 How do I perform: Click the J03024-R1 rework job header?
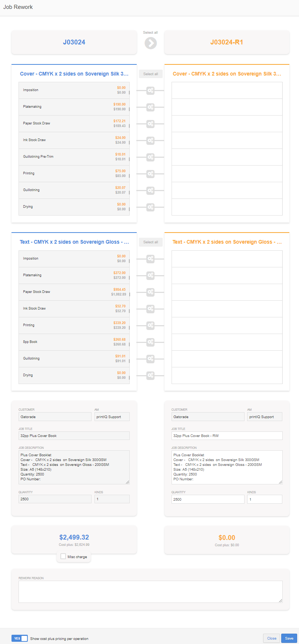tap(227, 42)
